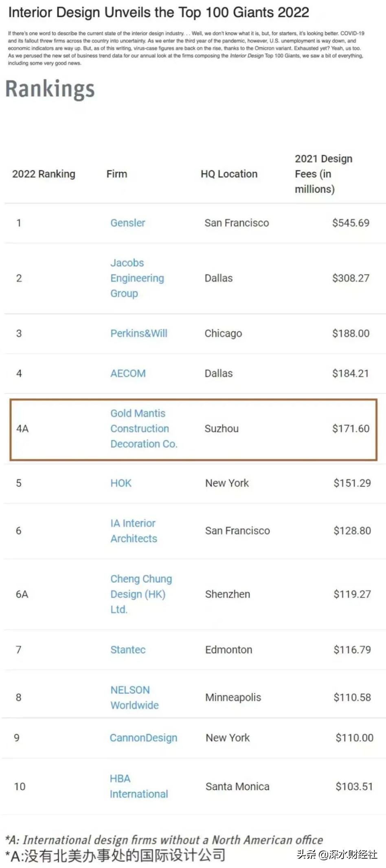Open the Perkins&Will firm page
Viewport: 386px width, 868px height.
(139, 333)
